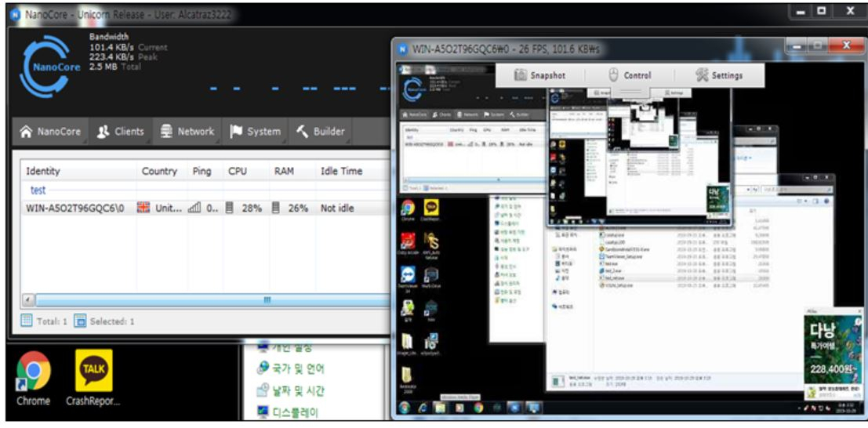Click the United Kingdom flag icon
The height and width of the screenshot is (428, 868).
point(144,209)
